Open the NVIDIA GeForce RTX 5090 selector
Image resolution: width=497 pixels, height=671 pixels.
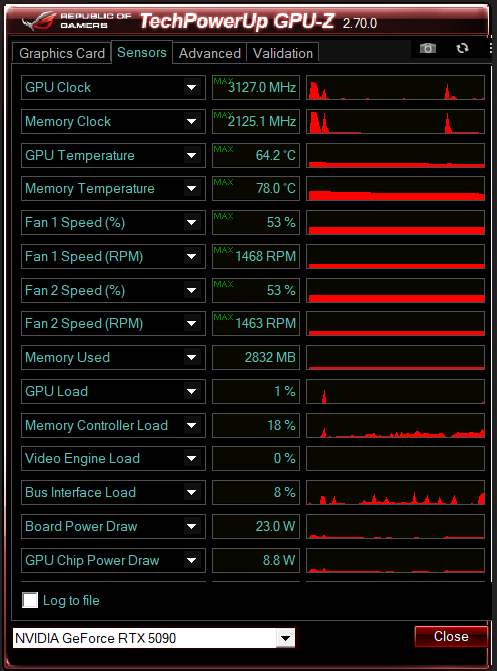154,638
